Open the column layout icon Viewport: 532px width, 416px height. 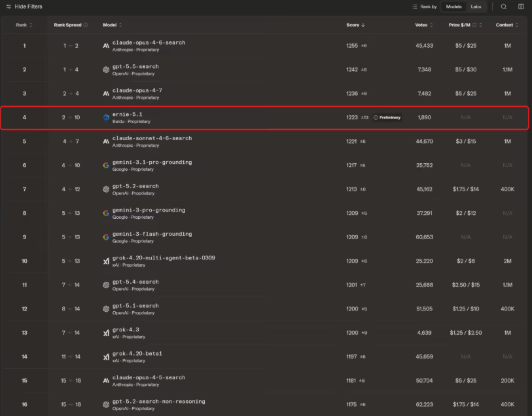pyautogui.click(x=521, y=7)
